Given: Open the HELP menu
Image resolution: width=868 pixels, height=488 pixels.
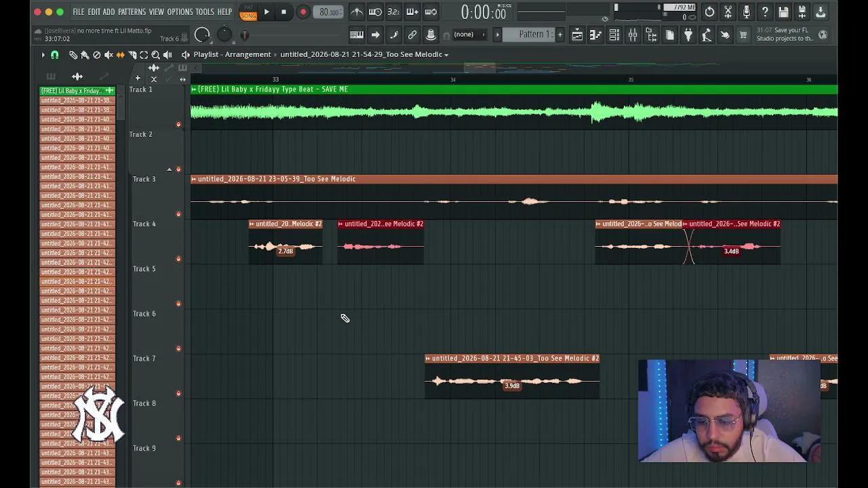Looking at the screenshot, I should [224, 12].
